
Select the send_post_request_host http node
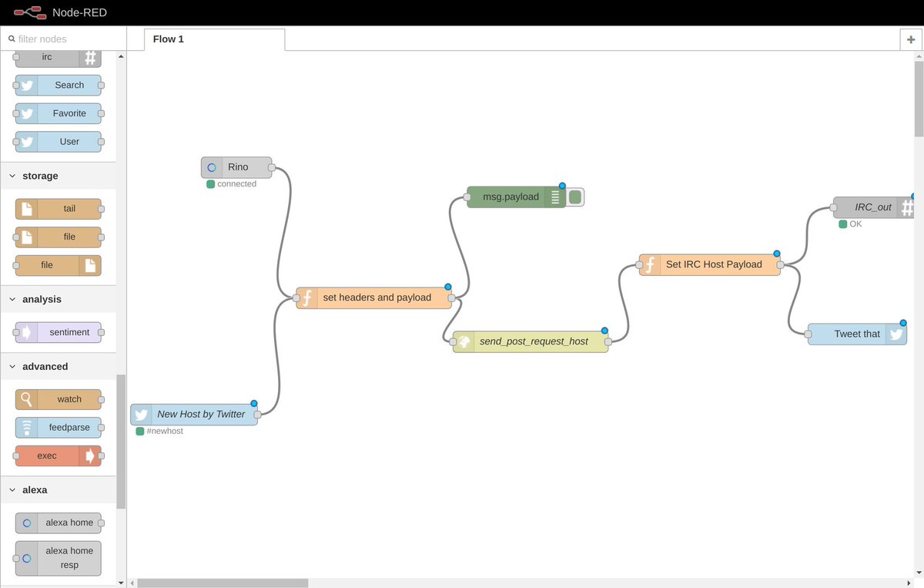pyautogui.click(x=531, y=341)
